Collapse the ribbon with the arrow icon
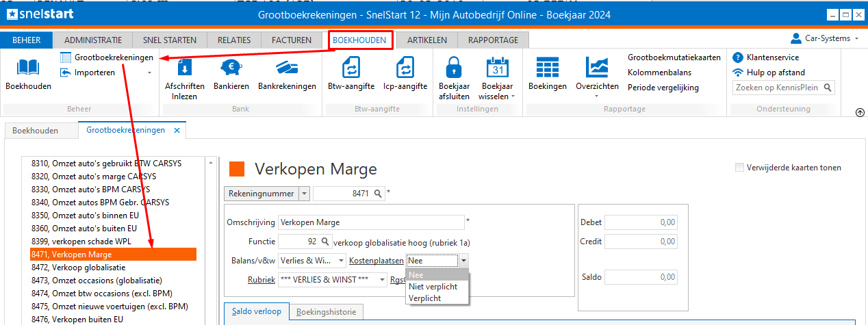This screenshot has width=868, height=325. 860,113
